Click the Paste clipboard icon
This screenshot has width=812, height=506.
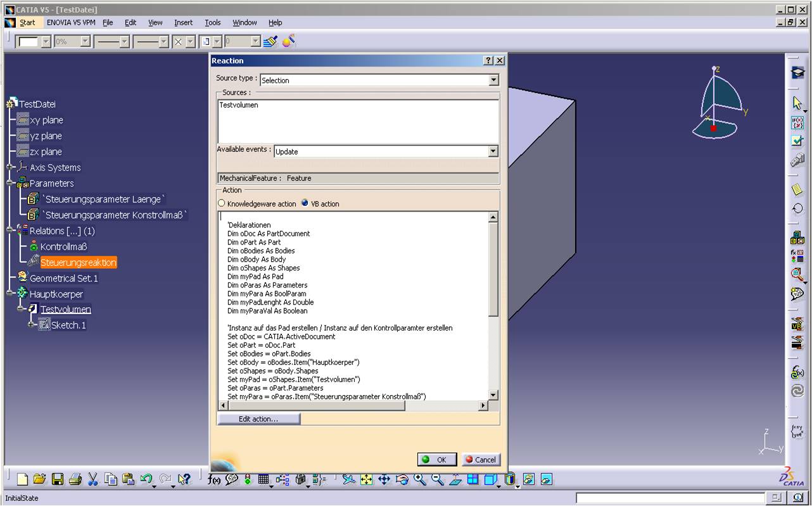(129, 479)
